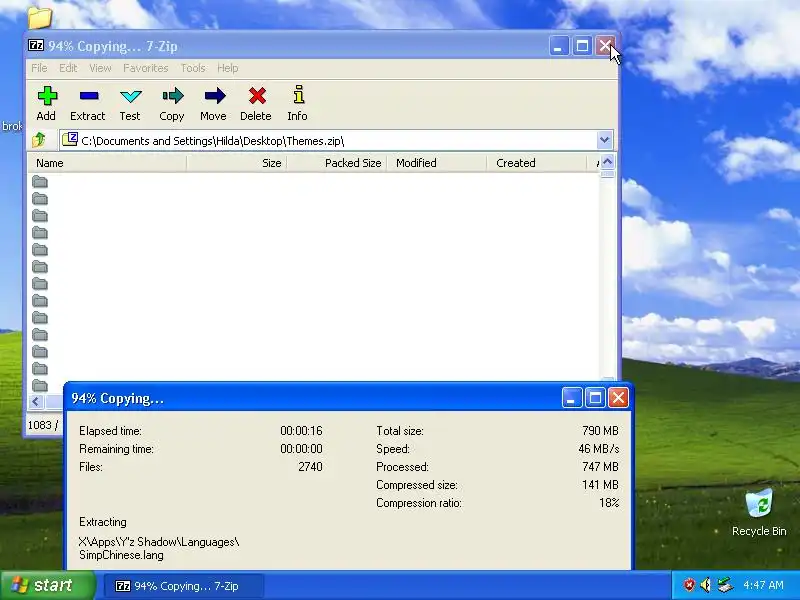Open the Favorites menu
This screenshot has height=600, width=800.
coord(145,68)
